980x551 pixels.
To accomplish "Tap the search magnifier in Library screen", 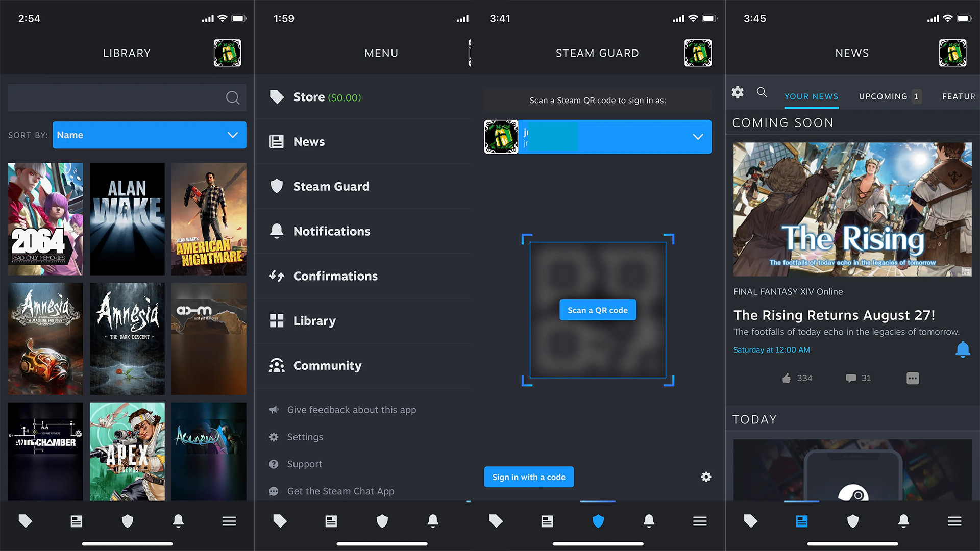I will (232, 98).
